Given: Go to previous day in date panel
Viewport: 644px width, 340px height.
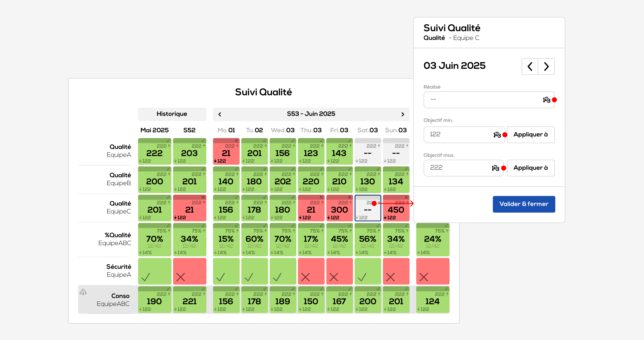Looking at the screenshot, I should click(x=530, y=66).
